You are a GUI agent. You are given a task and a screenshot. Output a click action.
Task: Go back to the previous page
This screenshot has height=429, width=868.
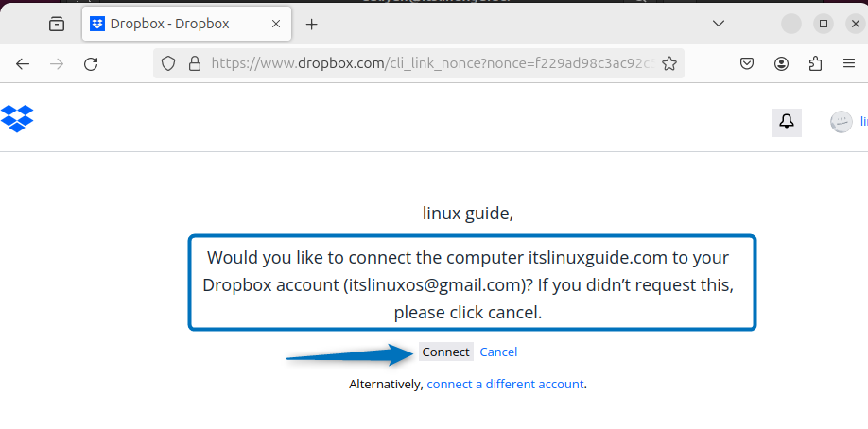[x=23, y=63]
